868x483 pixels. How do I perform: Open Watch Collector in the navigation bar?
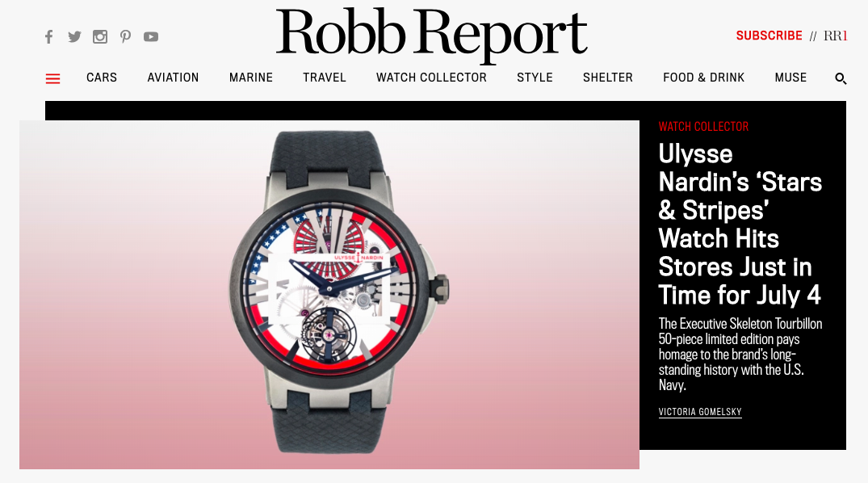[431, 78]
